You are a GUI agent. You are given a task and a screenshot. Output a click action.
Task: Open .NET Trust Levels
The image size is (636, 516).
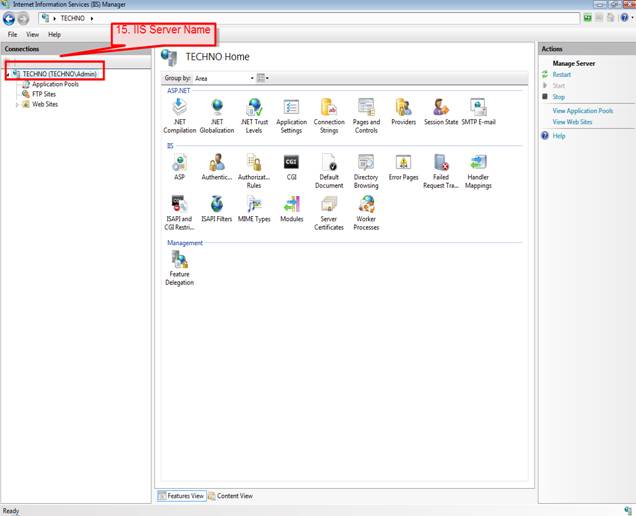click(x=254, y=116)
